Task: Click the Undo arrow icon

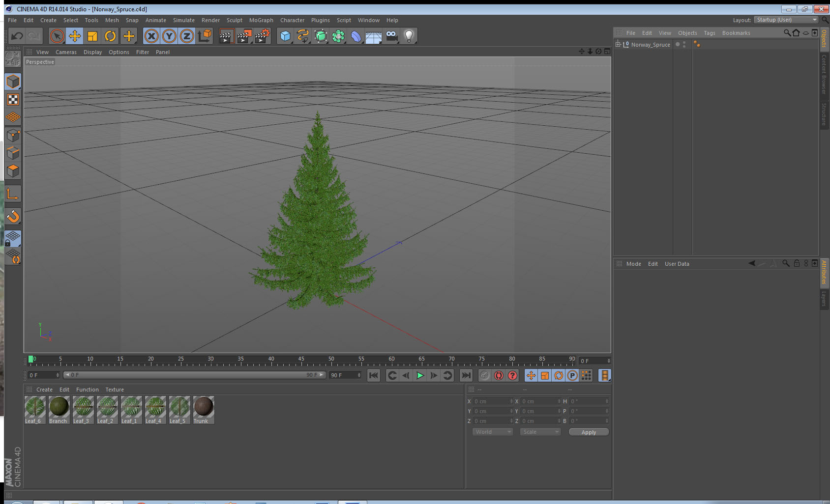Action: 17,36
